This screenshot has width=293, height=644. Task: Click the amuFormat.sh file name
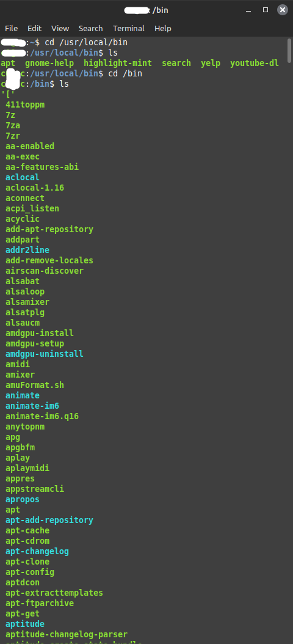coord(35,385)
